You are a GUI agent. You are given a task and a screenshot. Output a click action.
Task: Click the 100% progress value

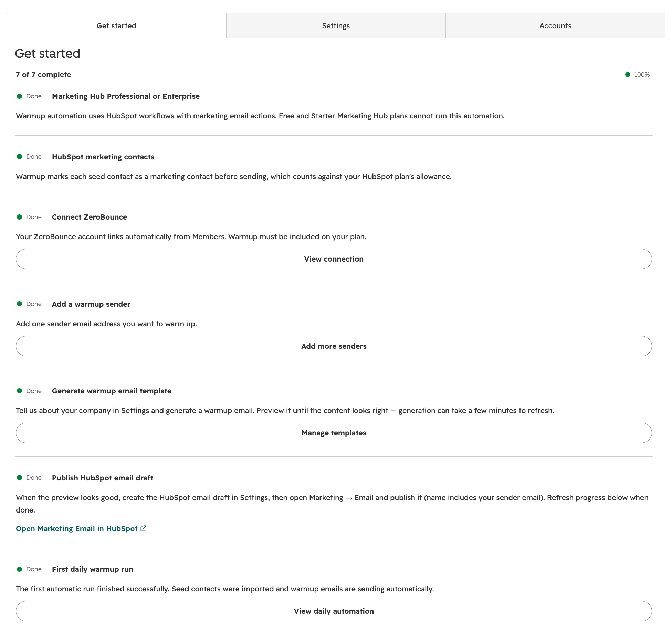coord(642,75)
